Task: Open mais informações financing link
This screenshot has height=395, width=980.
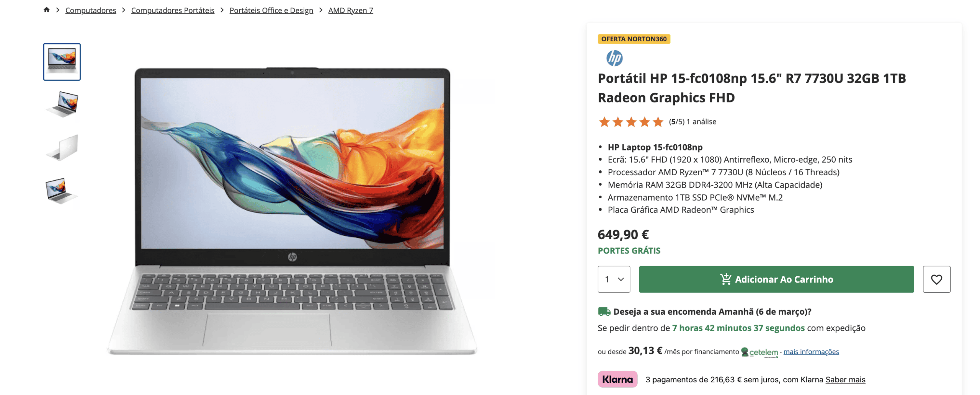Action: pyautogui.click(x=810, y=352)
